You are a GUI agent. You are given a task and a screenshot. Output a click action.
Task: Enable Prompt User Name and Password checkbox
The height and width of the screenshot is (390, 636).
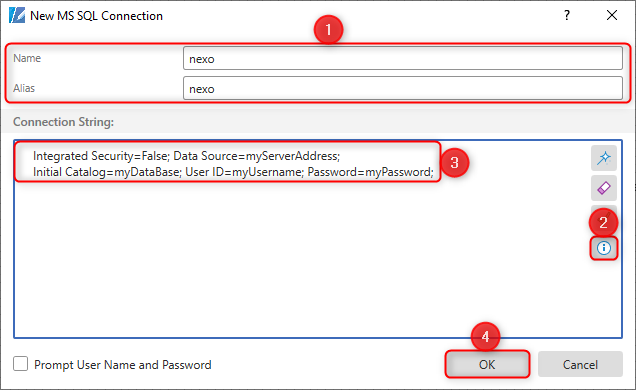[x=20, y=364]
